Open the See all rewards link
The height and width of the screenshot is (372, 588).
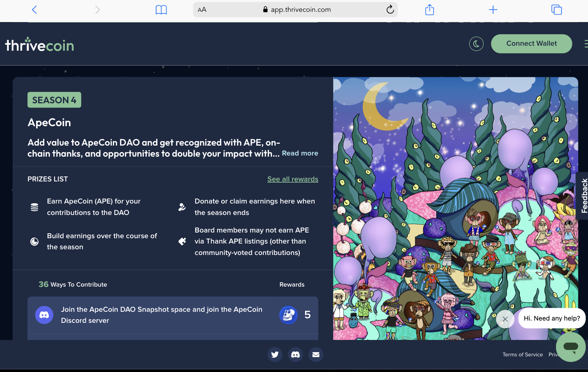pyautogui.click(x=293, y=179)
